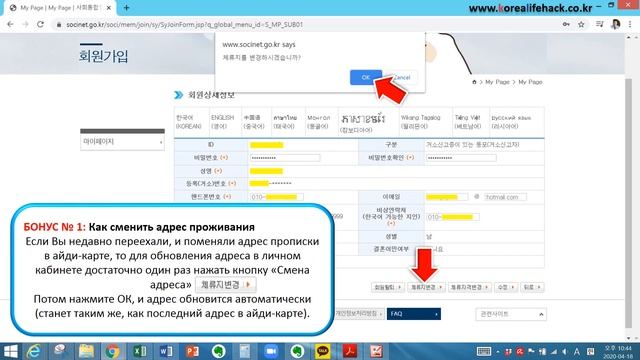Open 개인정보처리방침 privacy policy link
The height and width of the screenshot is (360, 640).
point(359,314)
